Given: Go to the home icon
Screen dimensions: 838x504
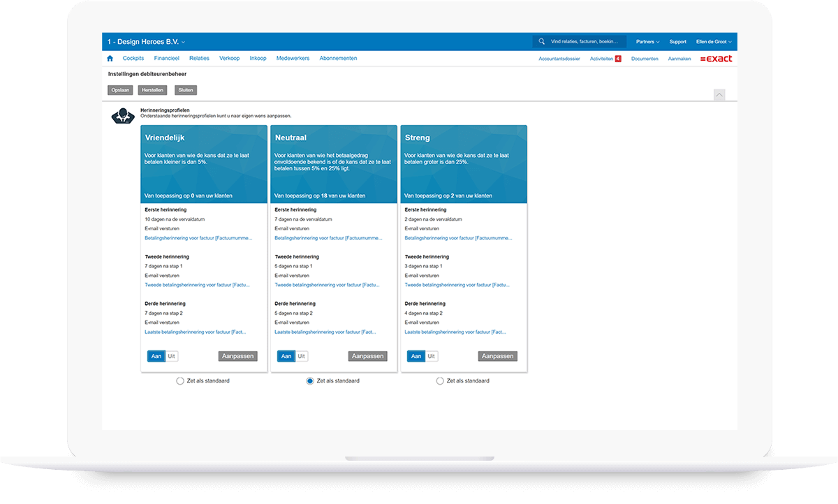Looking at the screenshot, I should (x=110, y=59).
